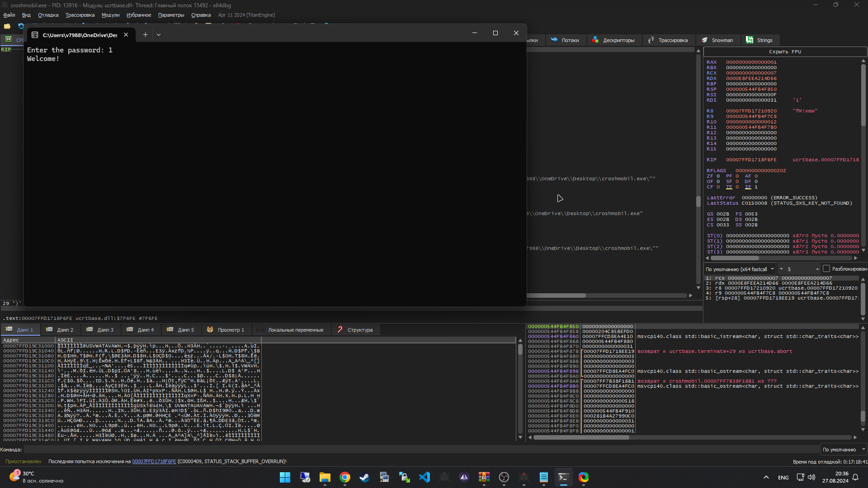Viewport: 868px width, 488px height.
Task: Click the RAX register value
Action: [751, 62]
